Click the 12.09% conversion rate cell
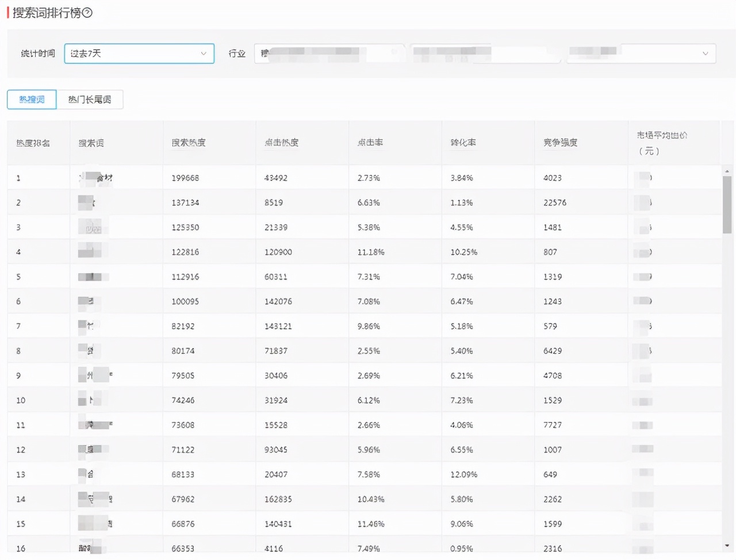 click(464, 475)
